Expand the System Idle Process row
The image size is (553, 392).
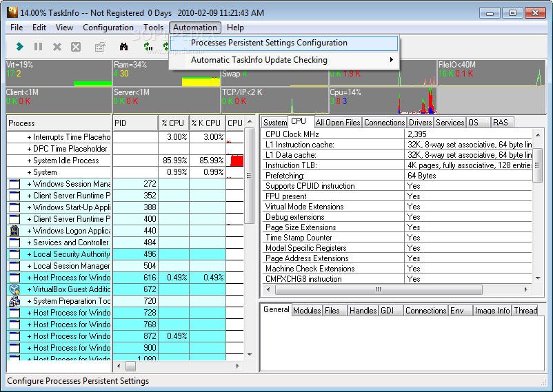[29, 161]
